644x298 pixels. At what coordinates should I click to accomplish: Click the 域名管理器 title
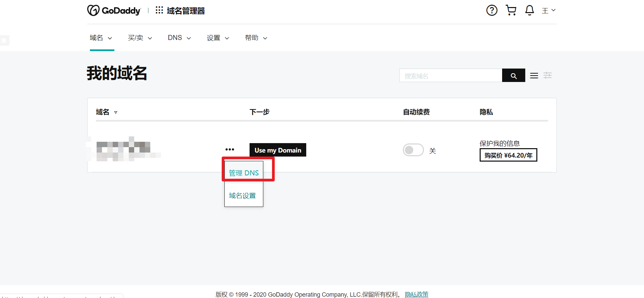pos(186,11)
